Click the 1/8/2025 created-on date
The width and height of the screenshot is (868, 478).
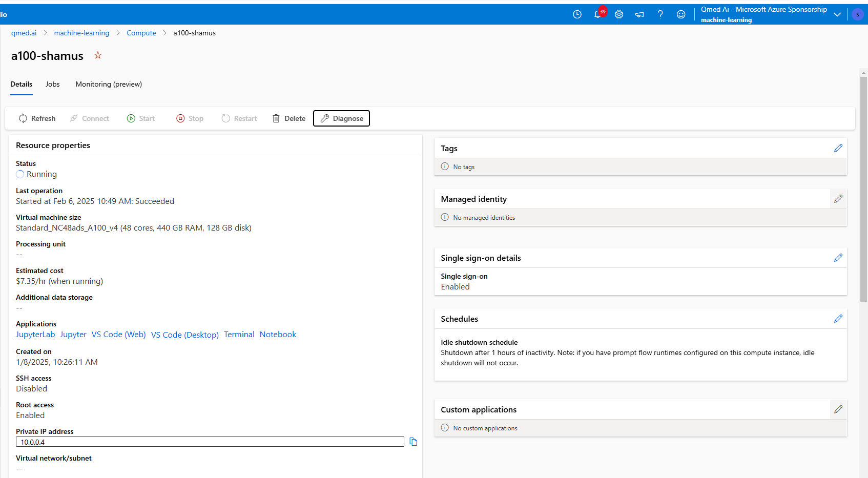click(57, 362)
